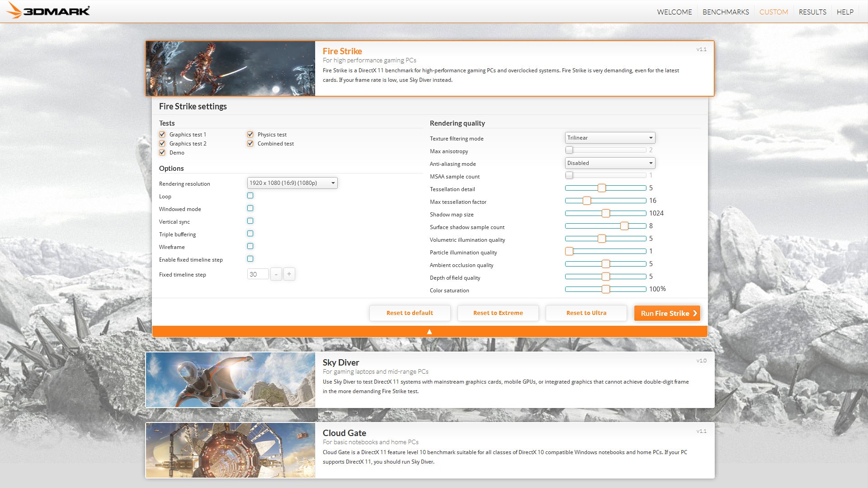
Task: Click the minus stepper for Fixed timeline step
Action: pyautogui.click(x=276, y=274)
